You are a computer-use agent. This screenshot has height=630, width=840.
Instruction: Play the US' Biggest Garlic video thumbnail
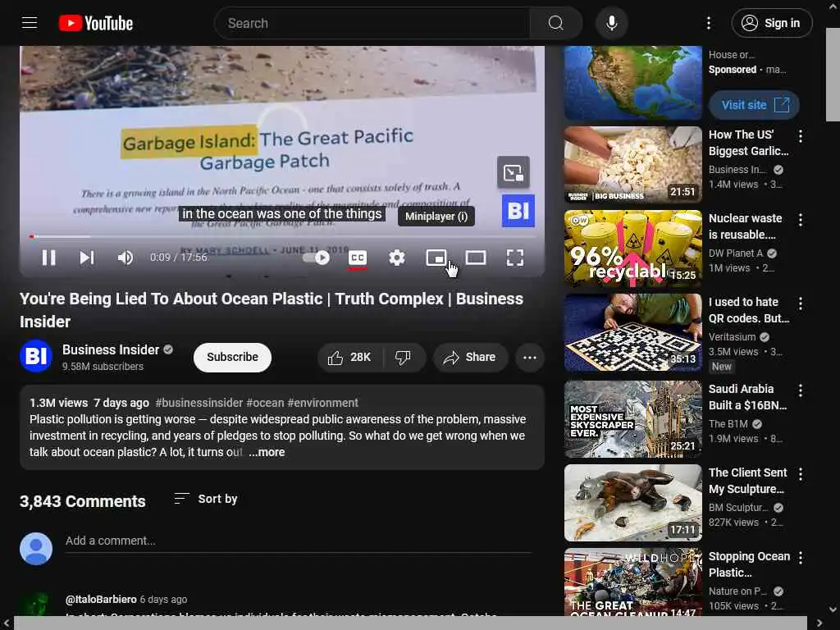point(632,165)
